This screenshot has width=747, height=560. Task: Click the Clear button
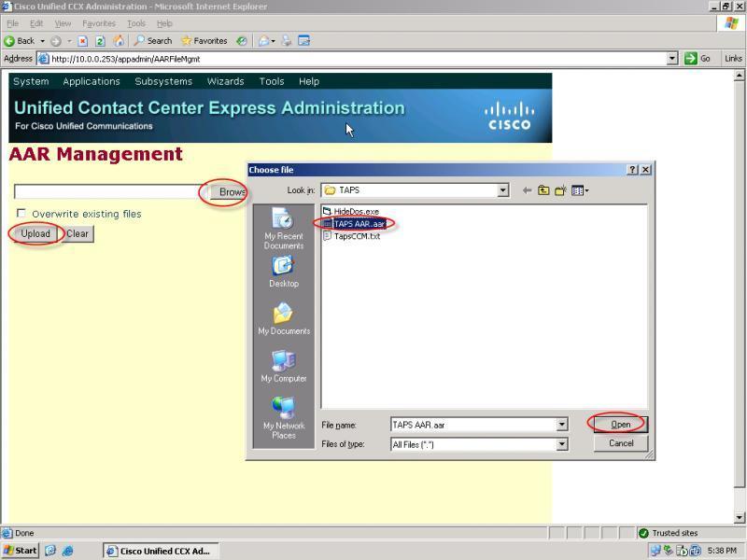click(78, 234)
